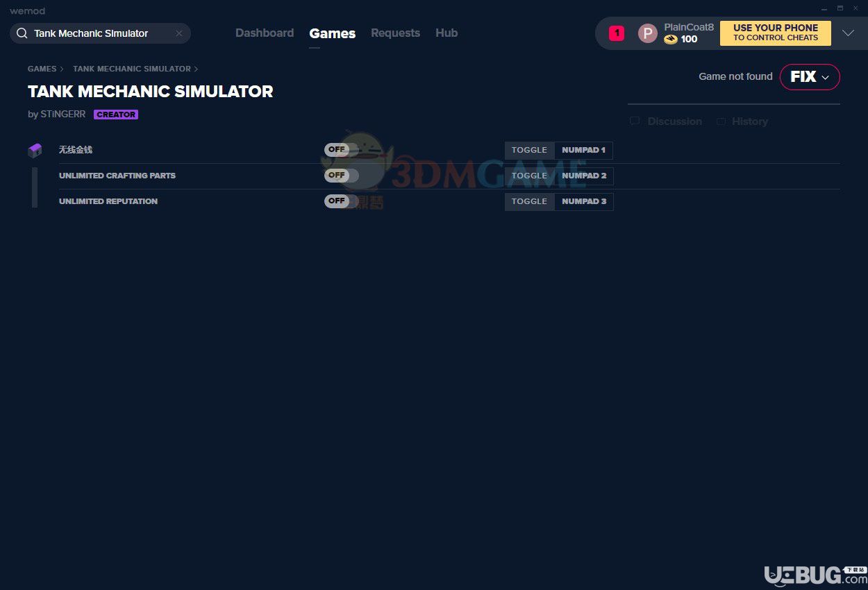Click the Unlimited Crafting Parts cheat name
Image resolution: width=868 pixels, height=590 pixels.
point(117,176)
